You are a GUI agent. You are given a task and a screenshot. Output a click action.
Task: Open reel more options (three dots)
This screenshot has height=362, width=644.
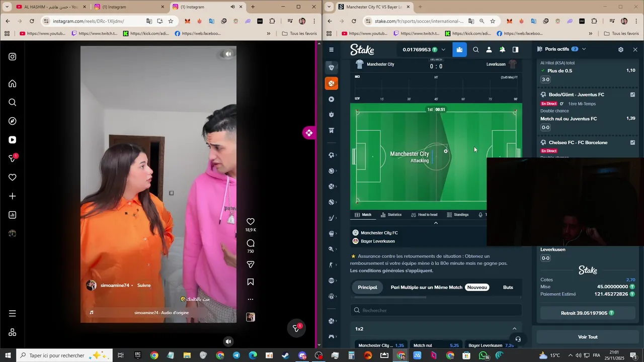[x=251, y=299]
